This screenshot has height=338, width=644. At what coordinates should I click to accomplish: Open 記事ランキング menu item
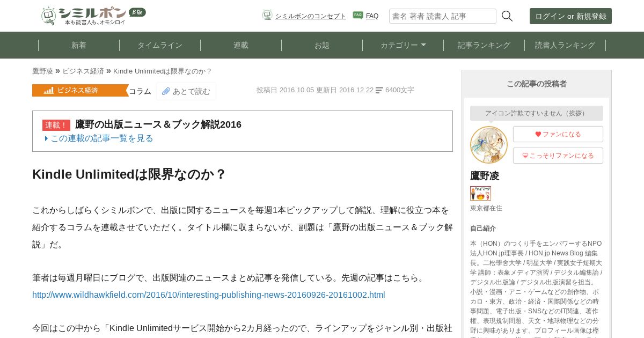(484, 45)
